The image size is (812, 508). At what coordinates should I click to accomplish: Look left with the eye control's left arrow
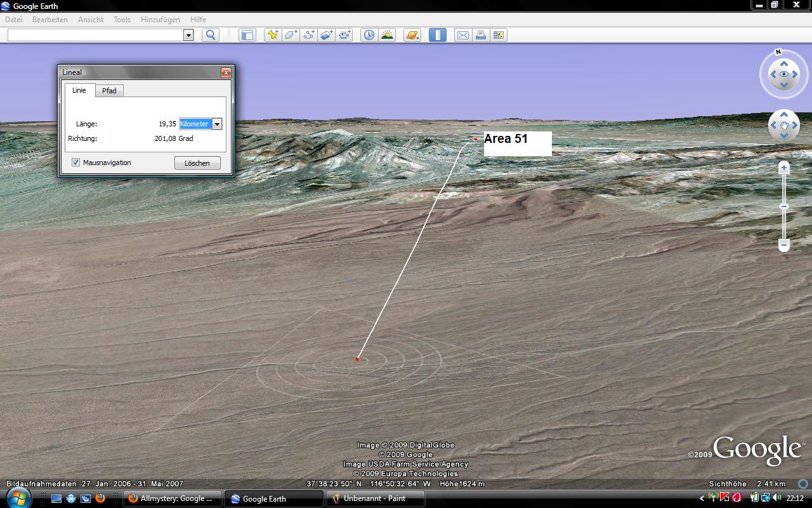pyautogui.click(x=773, y=74)
